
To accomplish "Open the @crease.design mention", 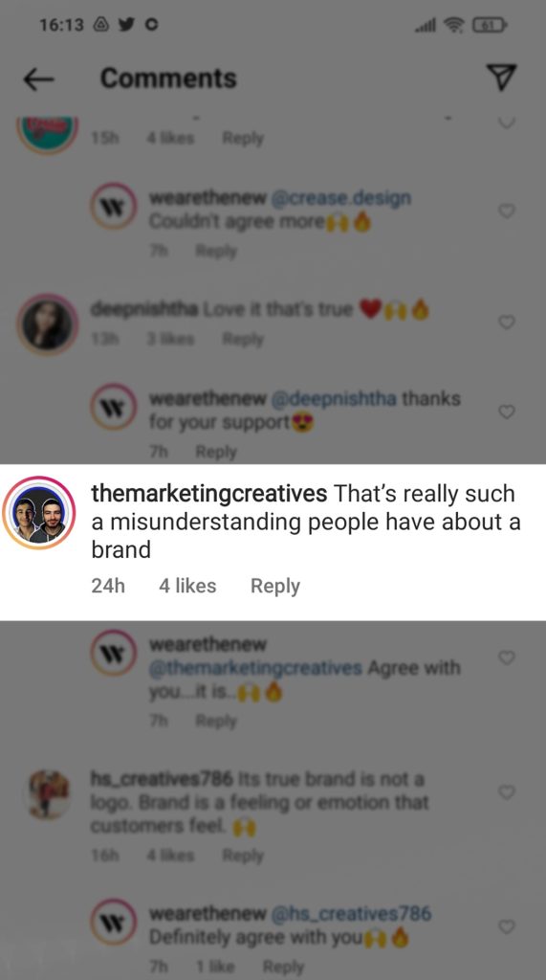I will [x=341, y=198].
